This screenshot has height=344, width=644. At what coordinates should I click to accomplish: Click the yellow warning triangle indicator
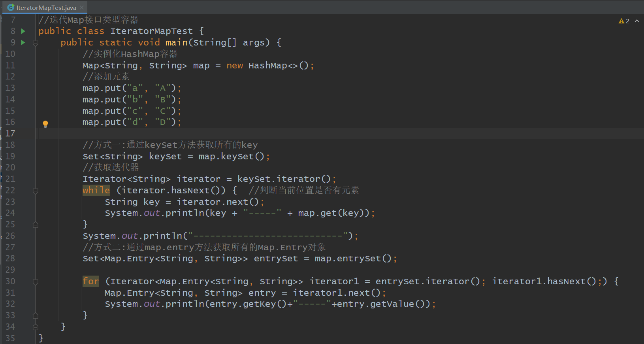(621, 21)
